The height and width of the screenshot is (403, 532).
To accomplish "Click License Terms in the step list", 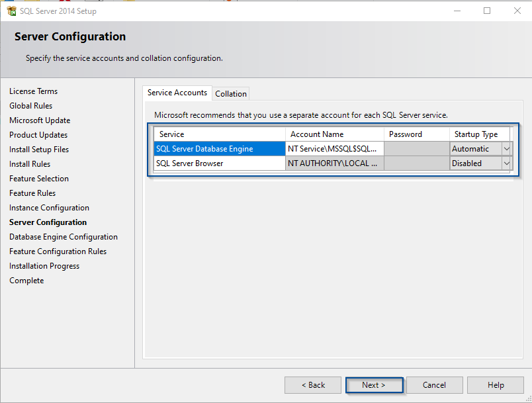I will [33, 91].
